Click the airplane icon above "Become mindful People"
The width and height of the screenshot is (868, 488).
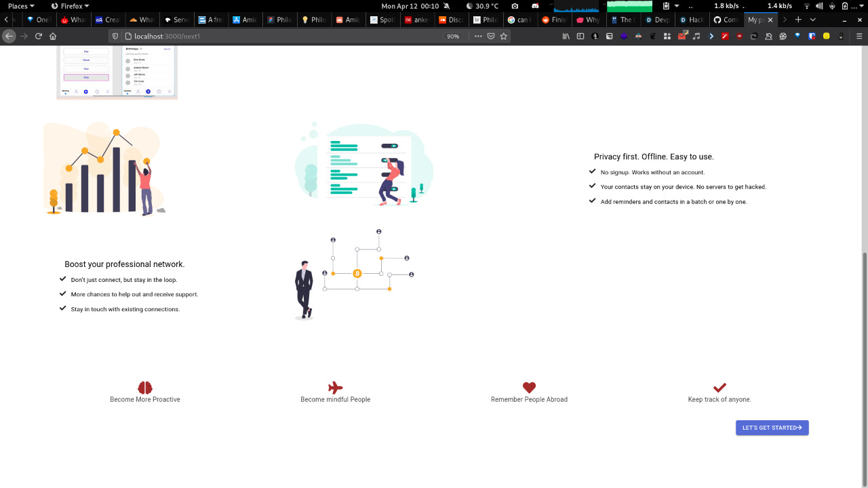(x=335, y=388)
